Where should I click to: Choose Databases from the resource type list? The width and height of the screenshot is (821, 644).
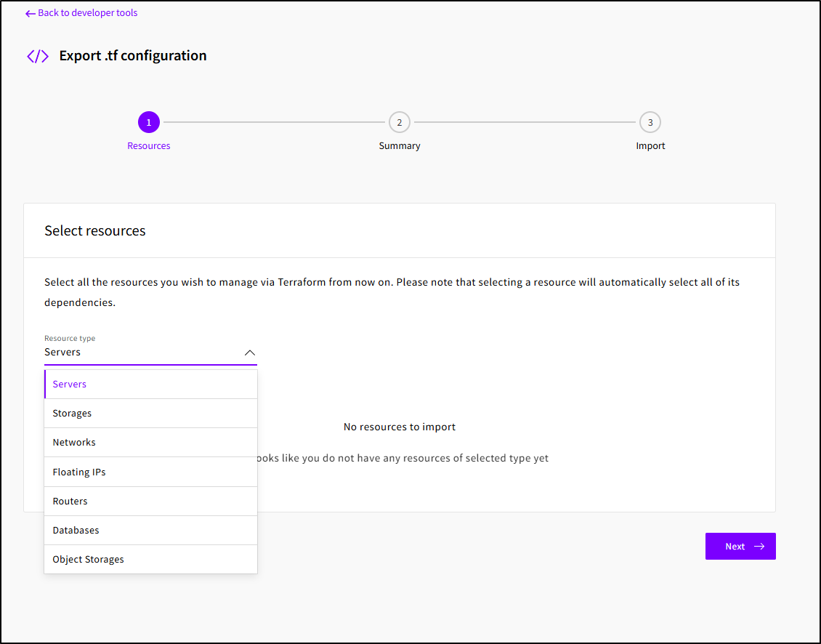point(76,531)
